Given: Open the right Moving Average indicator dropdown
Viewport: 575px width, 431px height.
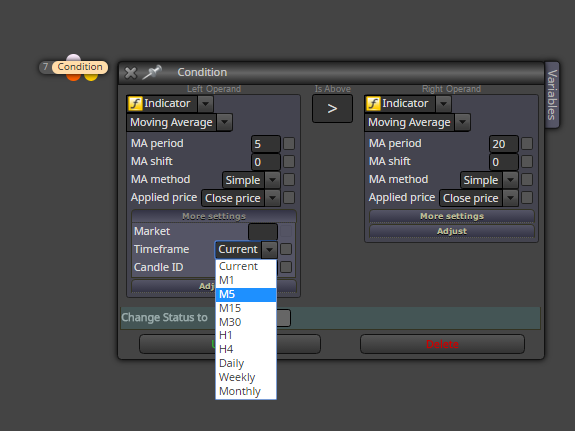Looking at the screenshot, I should point(462,122).
